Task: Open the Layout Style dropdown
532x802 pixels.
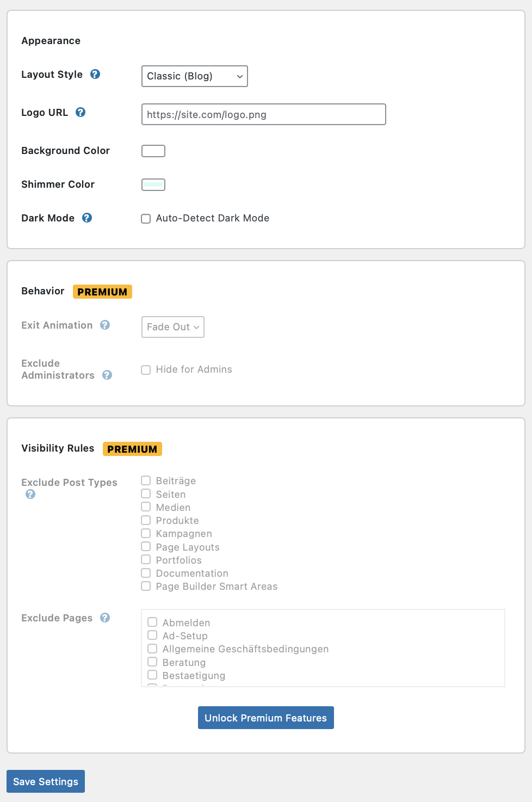Action: click(x=194, y=76)
